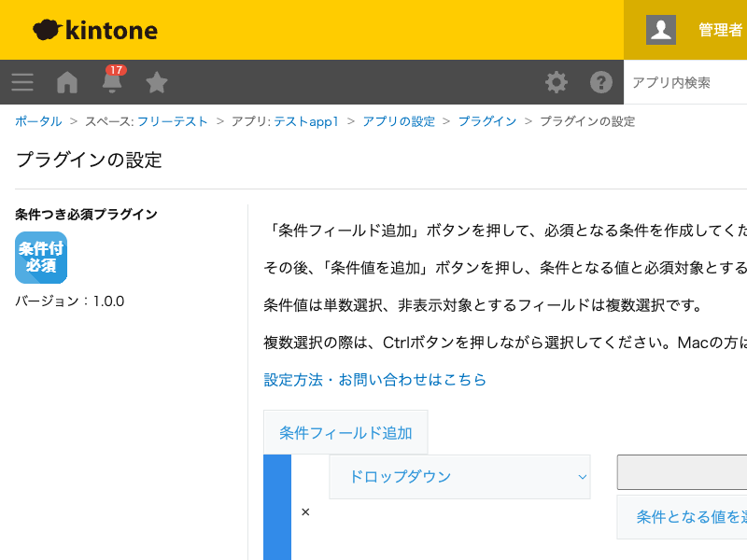Open the help question mark icon
Screen dimensions: 747x560
point(601,82)
